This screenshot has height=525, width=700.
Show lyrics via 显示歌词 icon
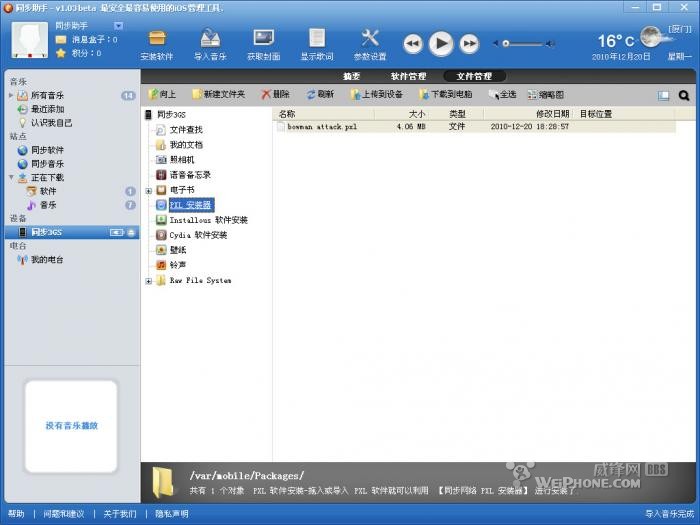point(317,46)
